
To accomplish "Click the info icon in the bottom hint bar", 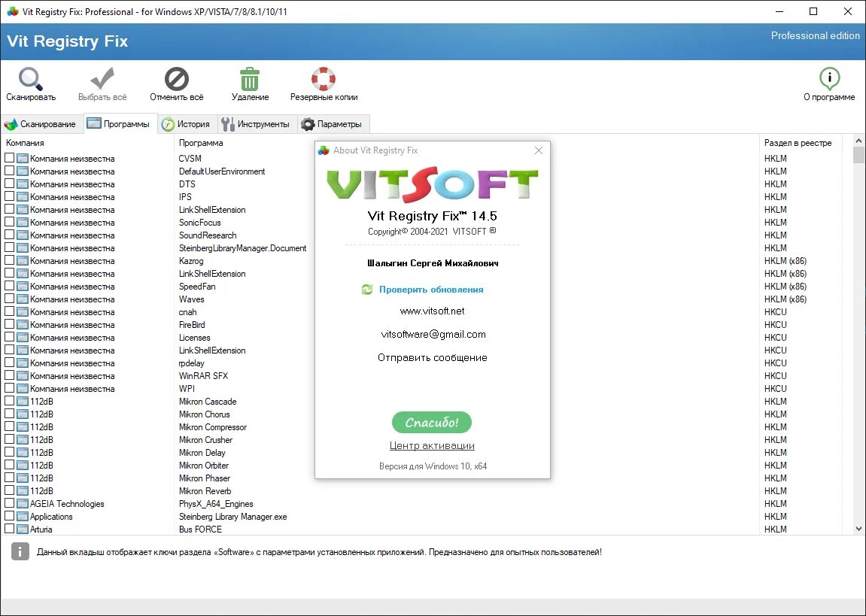I will (x=20, y=551).
